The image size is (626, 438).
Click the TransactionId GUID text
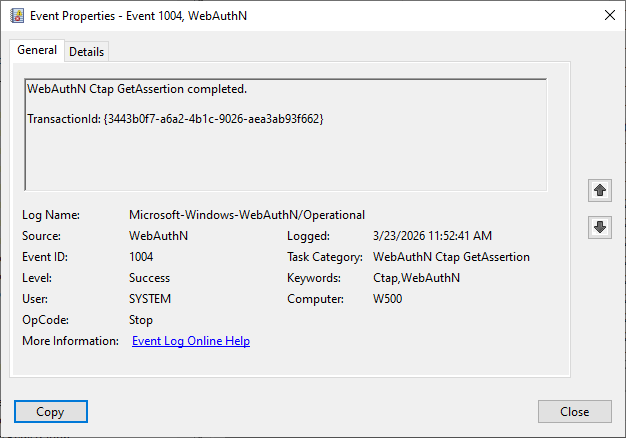pyautogui.click(x=215, y=119)
